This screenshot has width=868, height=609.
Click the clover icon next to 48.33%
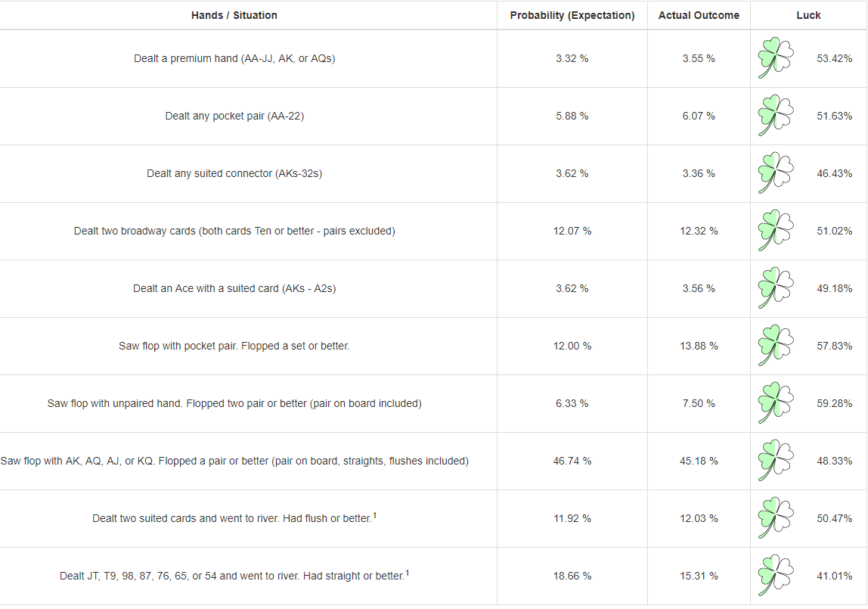pyautogui.click(x=776, y=461)
